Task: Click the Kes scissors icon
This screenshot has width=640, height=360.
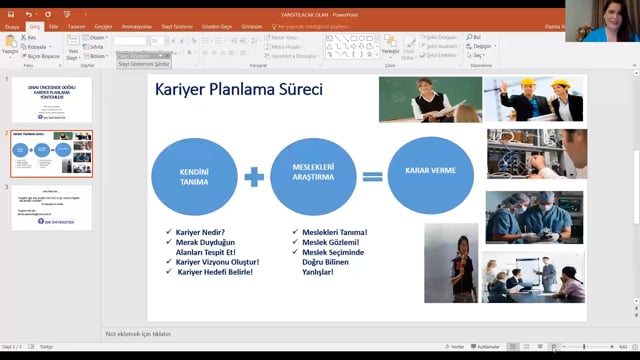Action: (x=24, y=37)
